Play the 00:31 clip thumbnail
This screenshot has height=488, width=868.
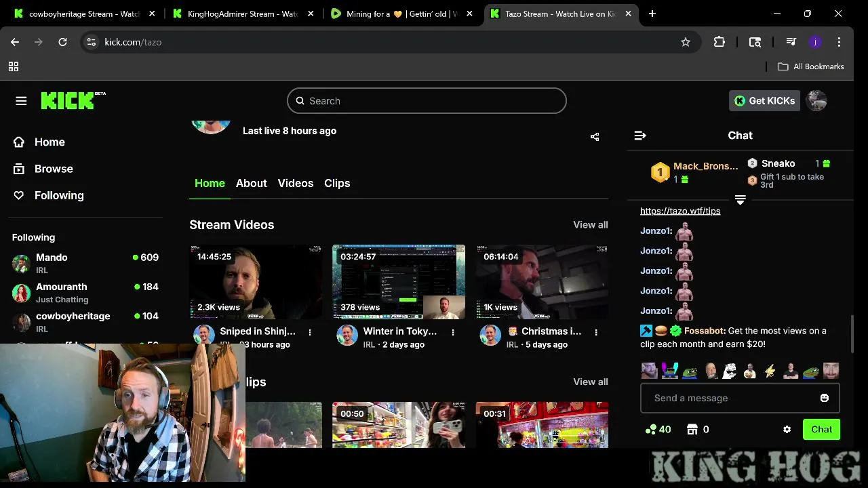coord(542,425)
